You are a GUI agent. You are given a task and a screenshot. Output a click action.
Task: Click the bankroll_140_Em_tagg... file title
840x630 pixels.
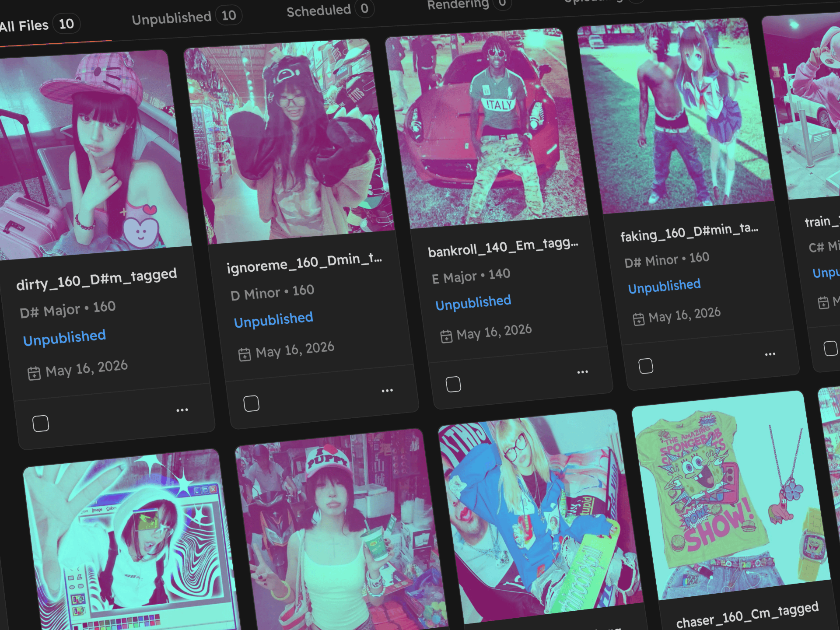click(x=503, y=247)
